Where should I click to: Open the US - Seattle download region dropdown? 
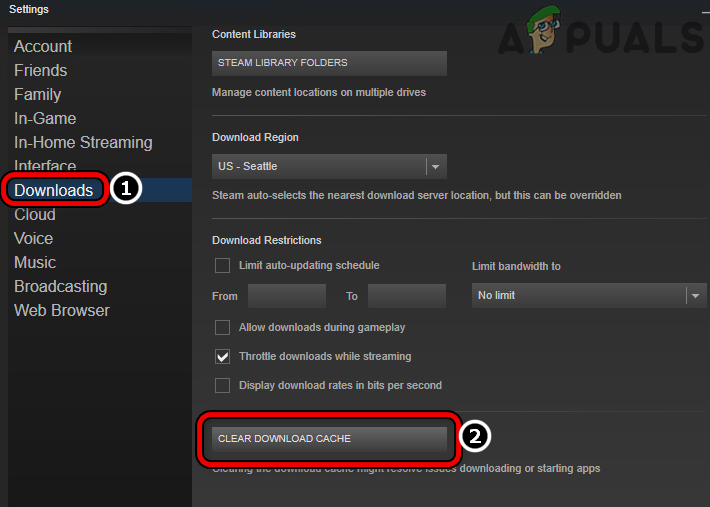pos(329,166)
